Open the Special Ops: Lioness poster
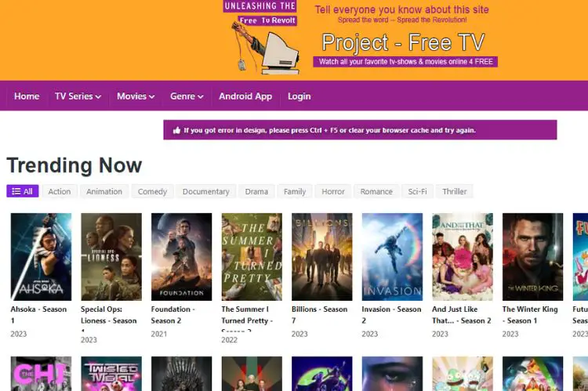 tap(111, 257)
